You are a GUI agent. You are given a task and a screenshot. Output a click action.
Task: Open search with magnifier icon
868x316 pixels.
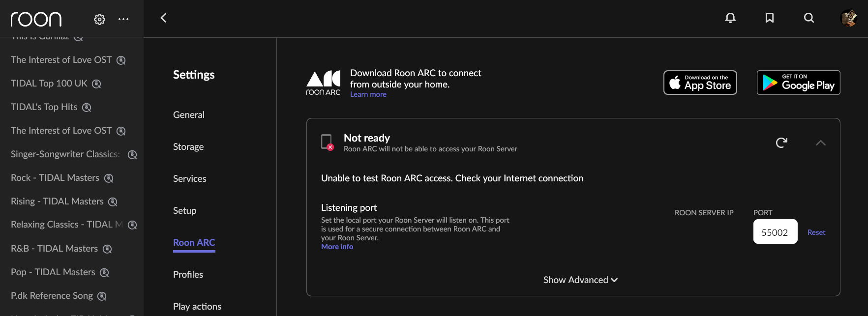click(809, 18)
